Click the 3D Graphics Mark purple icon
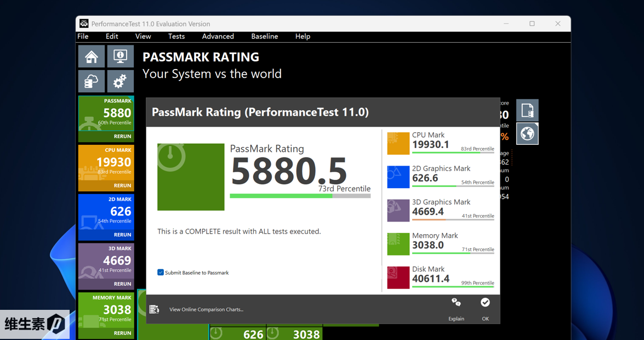 tap(398, 211)
